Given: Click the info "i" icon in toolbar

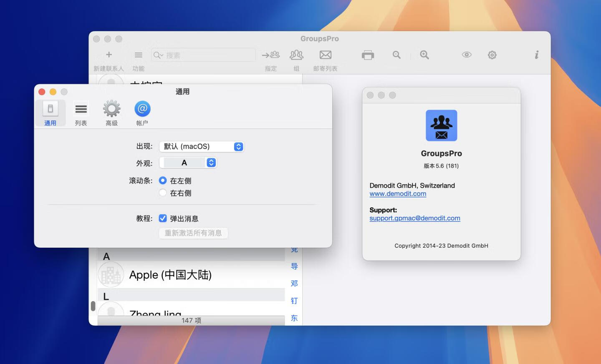Looking at the screenshot, I should click(537, 55).
